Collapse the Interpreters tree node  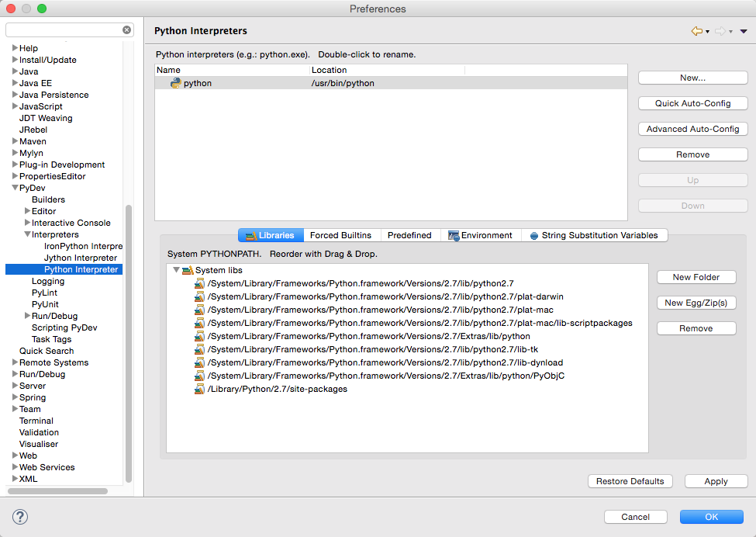[27, 234]
